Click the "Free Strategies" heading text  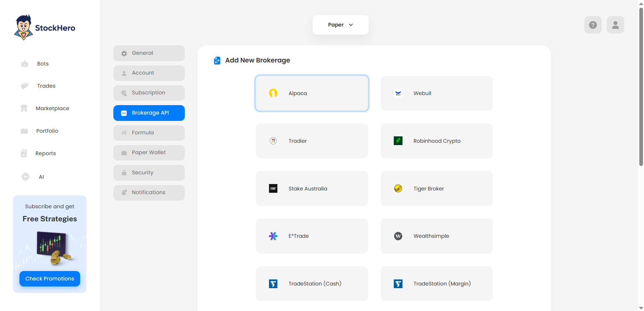coord(50,219)
